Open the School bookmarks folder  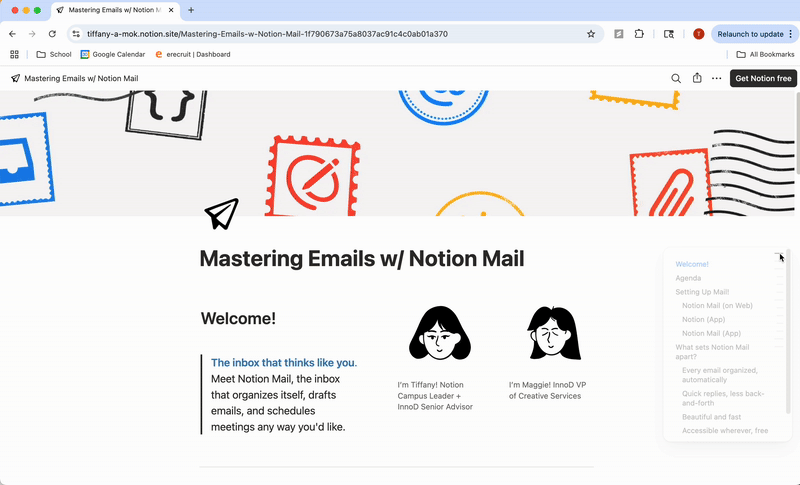click(x=54, y=54)
